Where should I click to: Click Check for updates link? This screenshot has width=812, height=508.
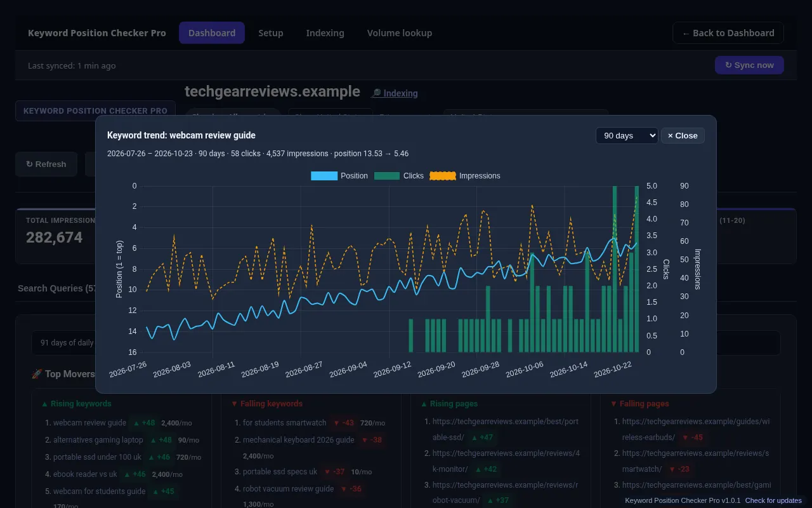[773, 500]
